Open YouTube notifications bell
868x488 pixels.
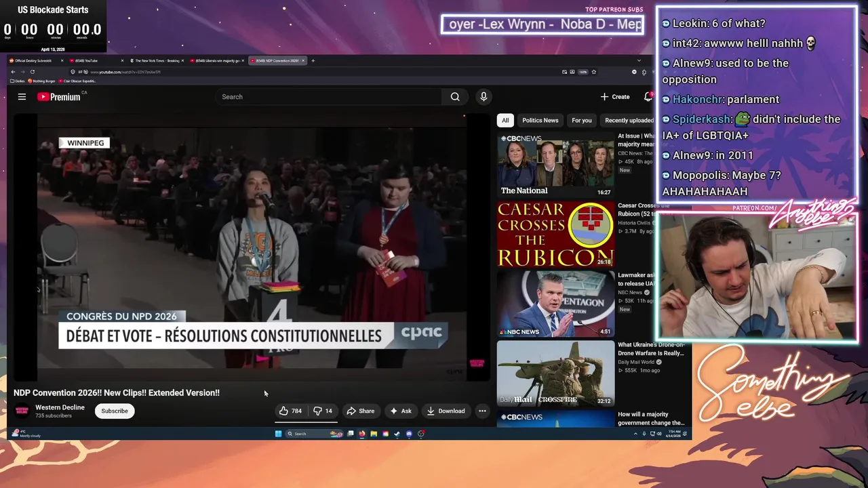click(648, 97)
